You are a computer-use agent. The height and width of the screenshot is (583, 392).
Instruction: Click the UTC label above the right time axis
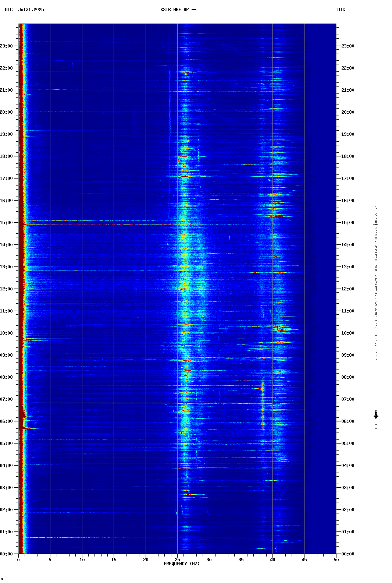341,10
